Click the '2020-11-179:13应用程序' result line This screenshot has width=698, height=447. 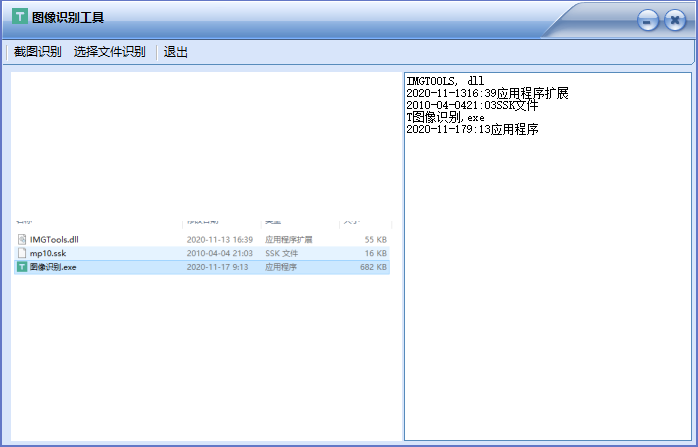coord(472,129)
